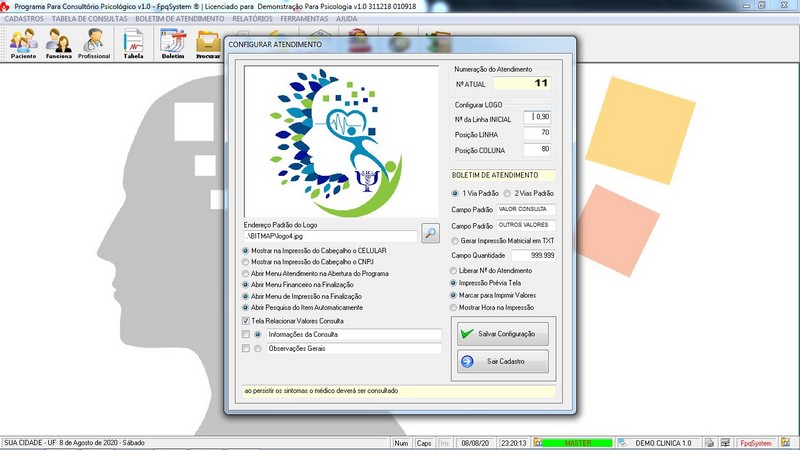Click the user icon beside MASTER

537,443
